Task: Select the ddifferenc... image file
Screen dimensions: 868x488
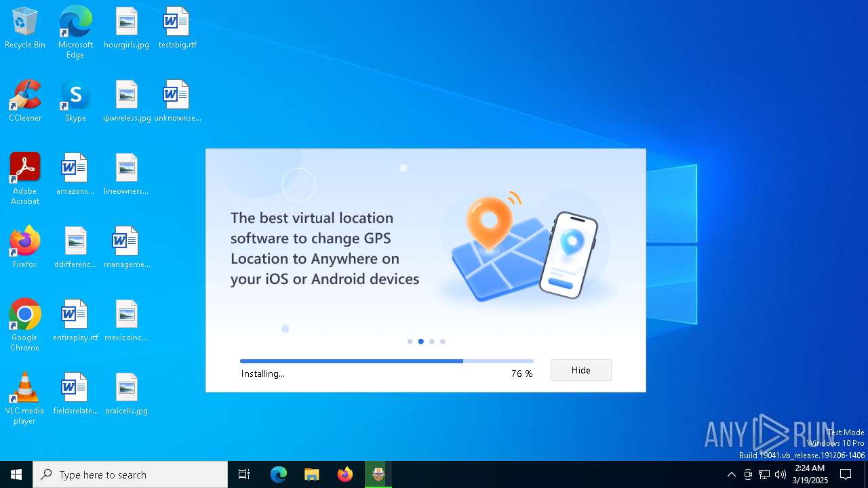Action: (75, 248)
